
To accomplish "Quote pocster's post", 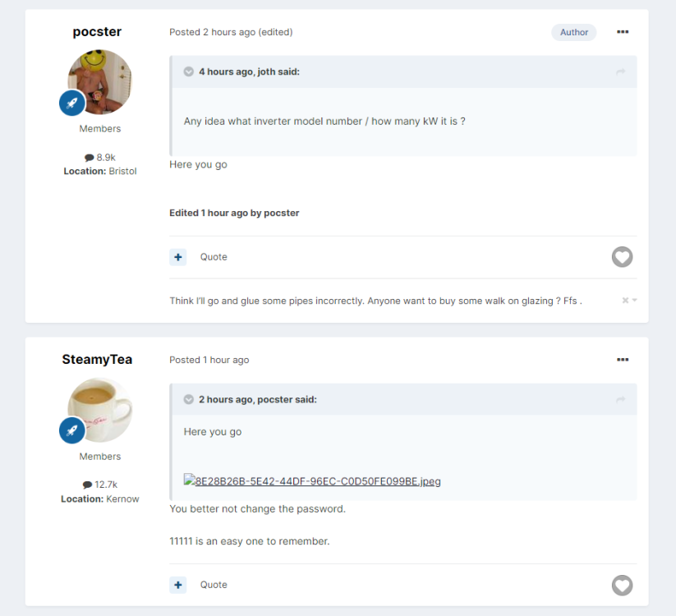I will pos(214,257).
